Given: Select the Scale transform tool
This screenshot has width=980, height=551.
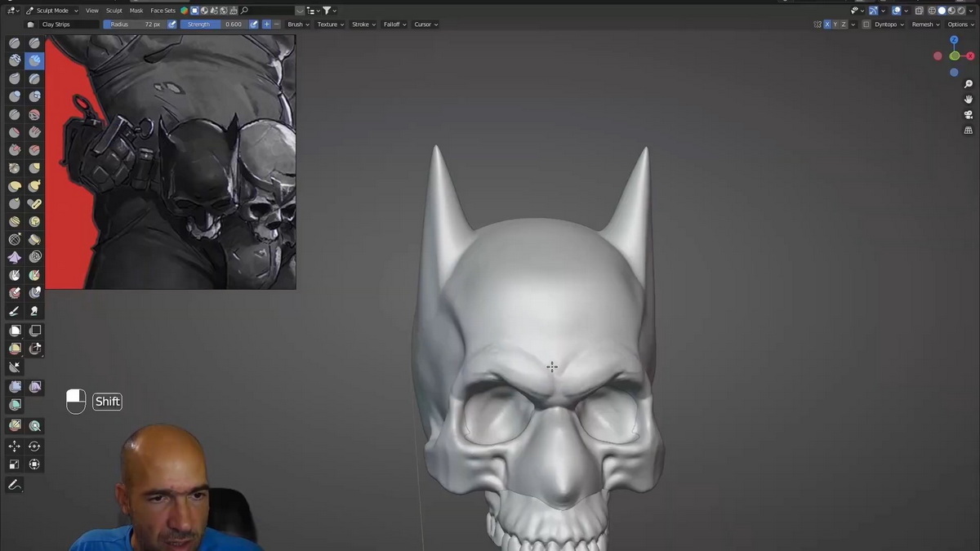Looking at the screenshot, I should pos(15,464).
